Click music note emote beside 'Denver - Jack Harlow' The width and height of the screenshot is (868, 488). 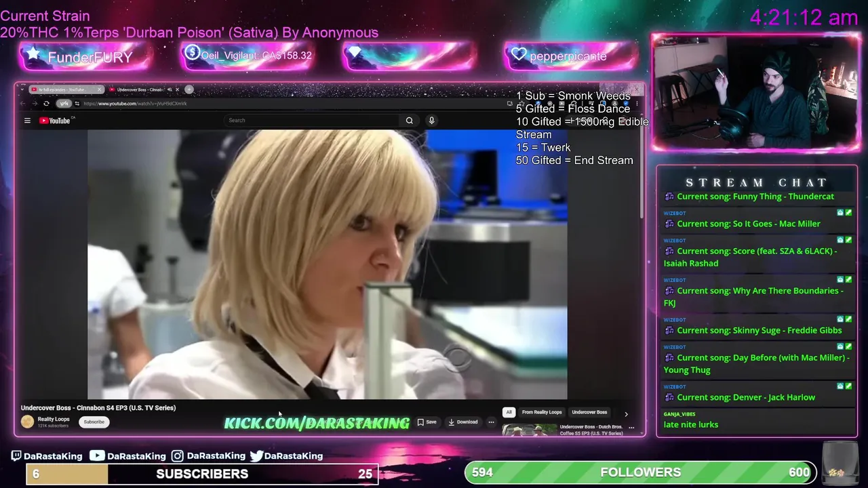coord(669,397)
